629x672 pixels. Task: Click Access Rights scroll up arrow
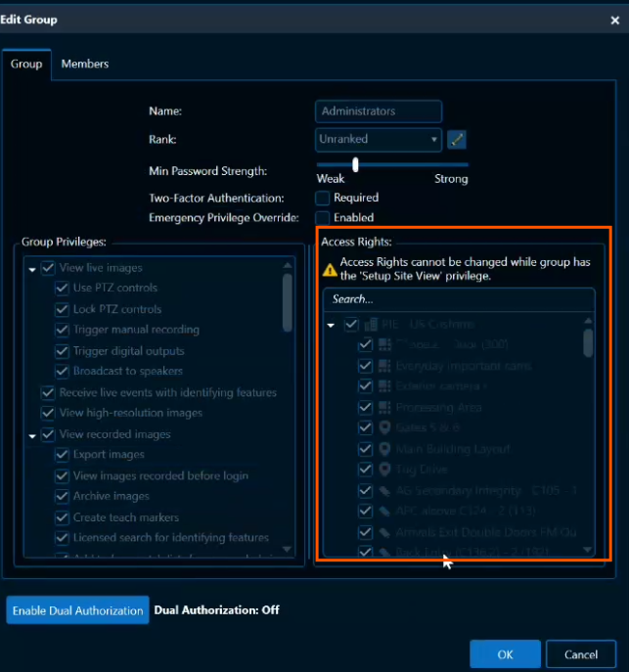click(588, 321)
